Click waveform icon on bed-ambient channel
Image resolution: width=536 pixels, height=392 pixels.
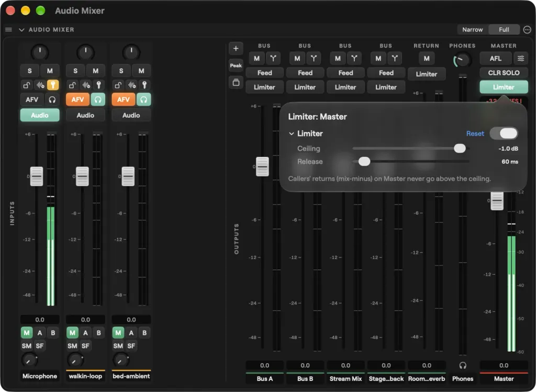click(x=131, y=85)
